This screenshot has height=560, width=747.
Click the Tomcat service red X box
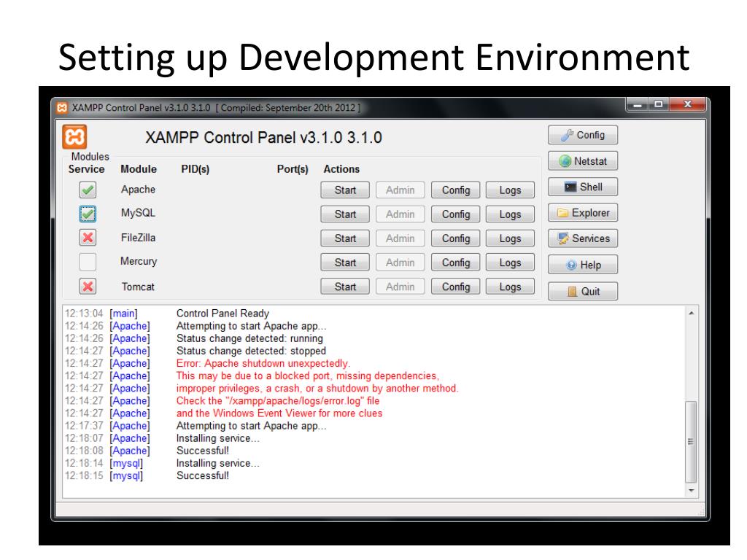coord(88,287)
